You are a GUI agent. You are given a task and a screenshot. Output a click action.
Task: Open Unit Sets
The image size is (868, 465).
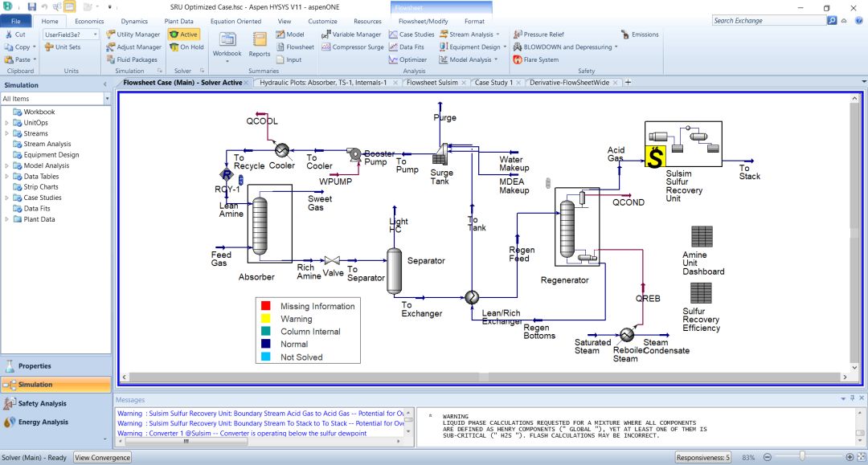point(63,47)
